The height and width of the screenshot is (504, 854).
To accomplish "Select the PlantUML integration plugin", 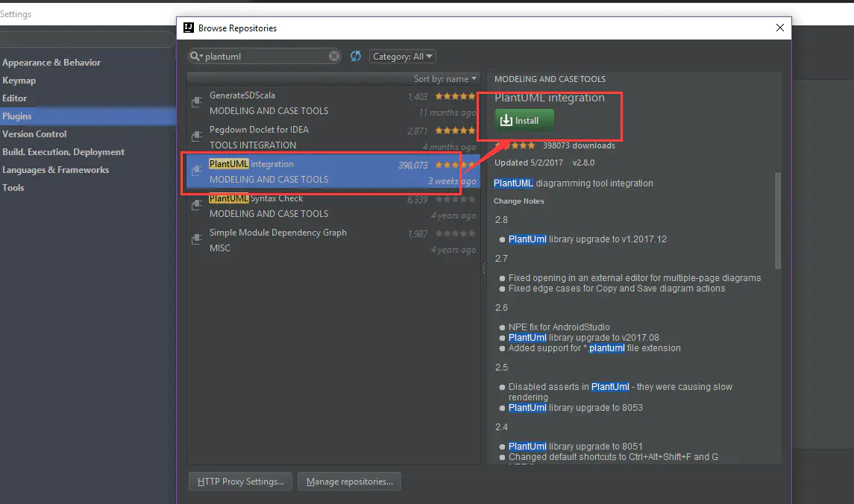I will click(333, 171).
